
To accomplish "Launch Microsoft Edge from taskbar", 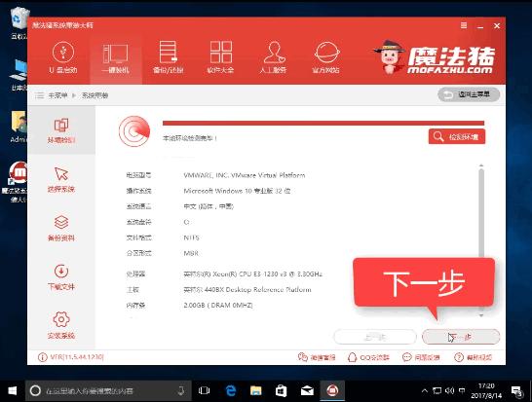I will click(x=231, y=391).
